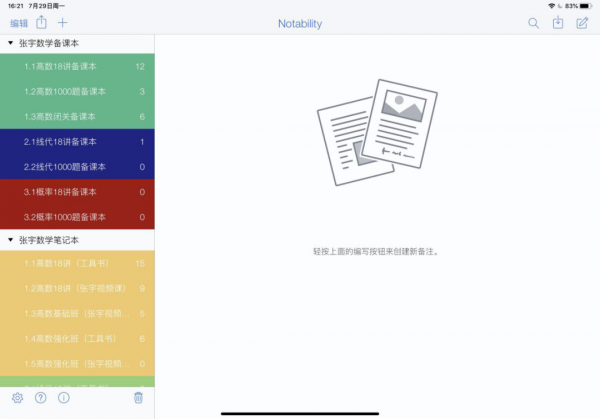Tap the import download icon
Screen dimensions: 600x419
(x=558, y=23)
